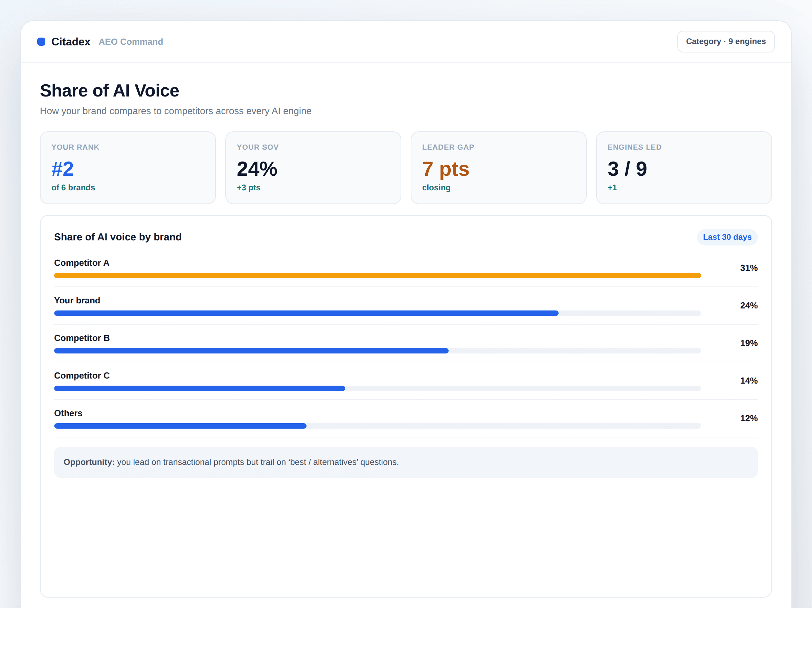Select the Others row label
Screen dimensions: 812x667
[x=68, y=413]
